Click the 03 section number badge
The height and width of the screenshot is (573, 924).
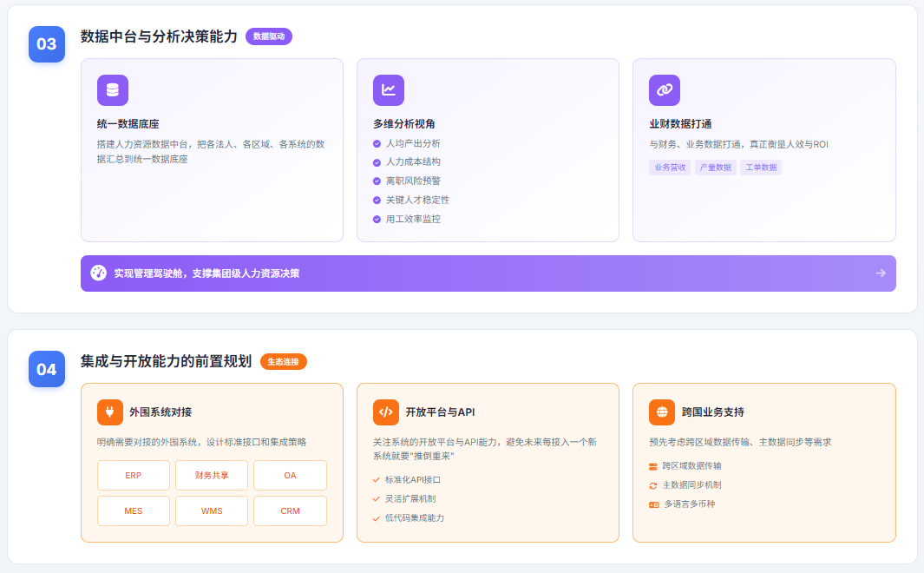[x=47, y=44]
